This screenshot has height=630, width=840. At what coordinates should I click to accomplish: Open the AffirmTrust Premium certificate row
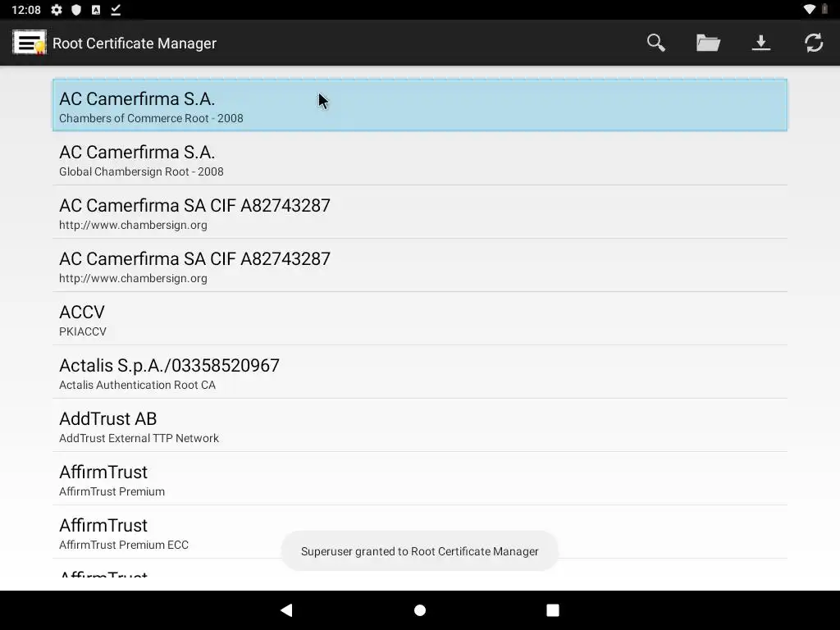[x=420, y=478]
